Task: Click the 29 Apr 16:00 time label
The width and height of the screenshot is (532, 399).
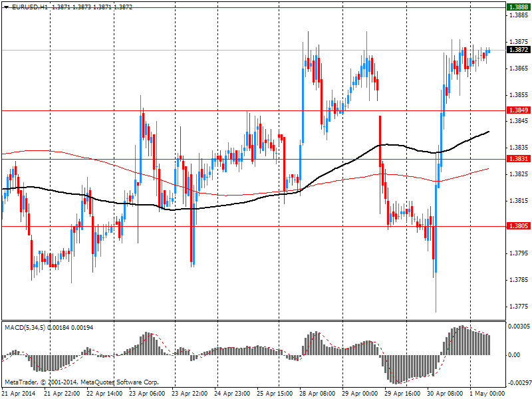Action: tap(402, 394)
